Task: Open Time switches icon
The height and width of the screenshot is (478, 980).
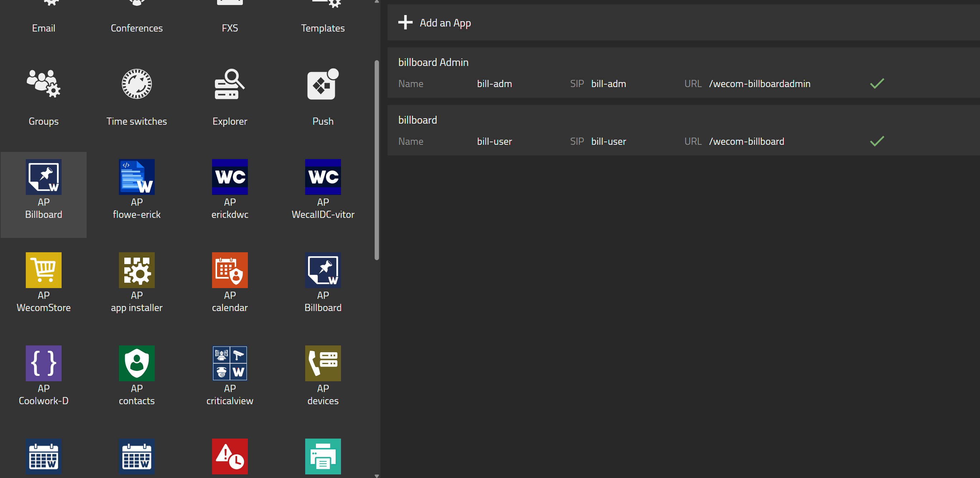Action: tap(136, 84)
